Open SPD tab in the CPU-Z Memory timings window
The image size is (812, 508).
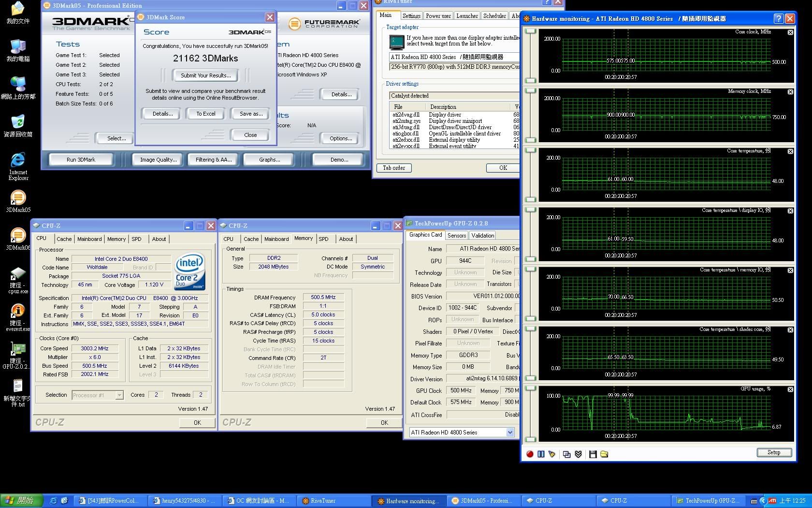(x=323, y=239)
